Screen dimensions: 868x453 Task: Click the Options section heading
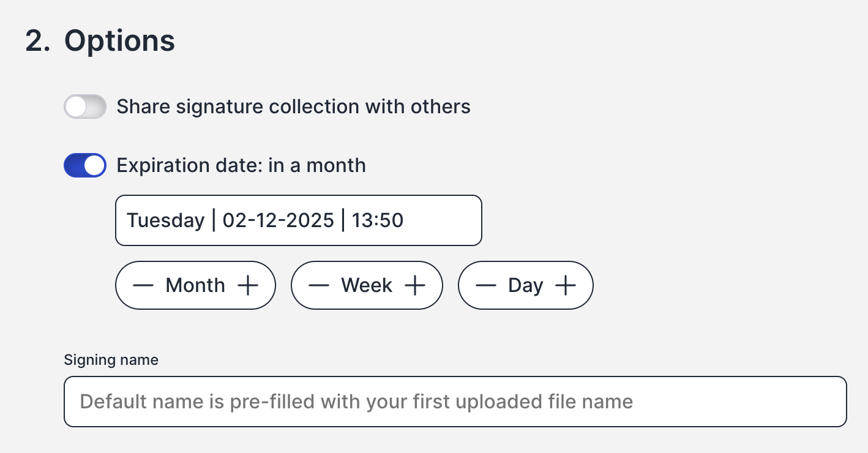point(119,41)
